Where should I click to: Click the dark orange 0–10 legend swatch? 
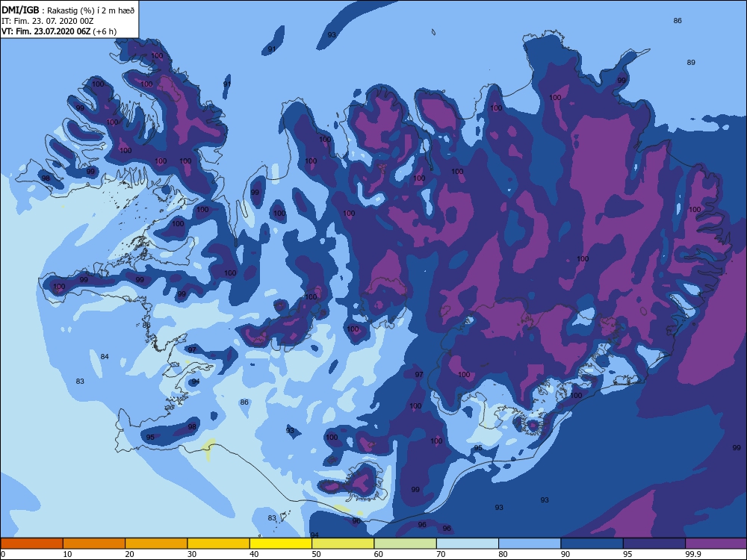(x=32, y=544)
